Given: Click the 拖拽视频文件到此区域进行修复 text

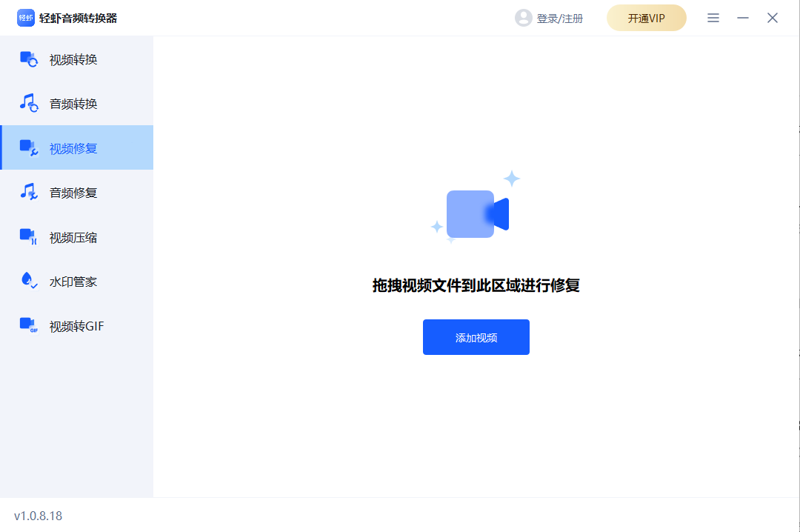Looking at the screenshot, I should [x=476, y=286].
